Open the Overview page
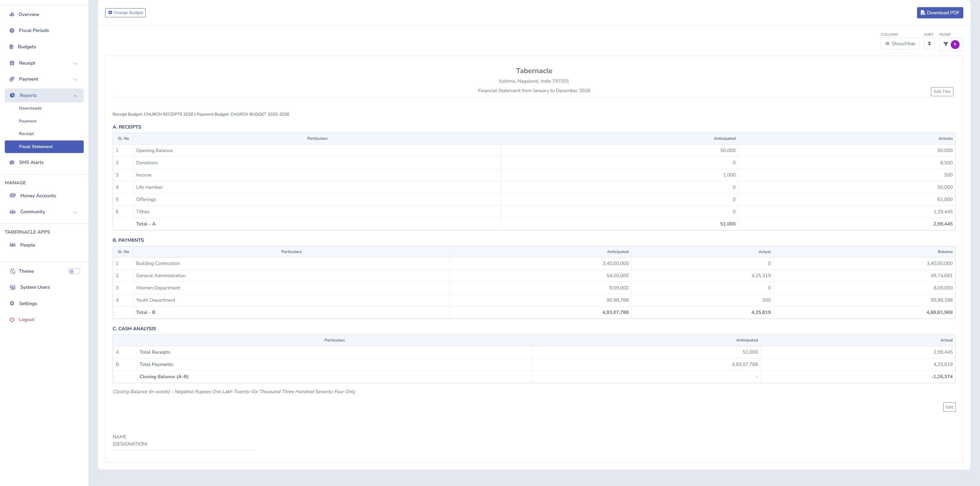This screenshot has width=980, height=486. pyautogui.click(x=29, y=14)
